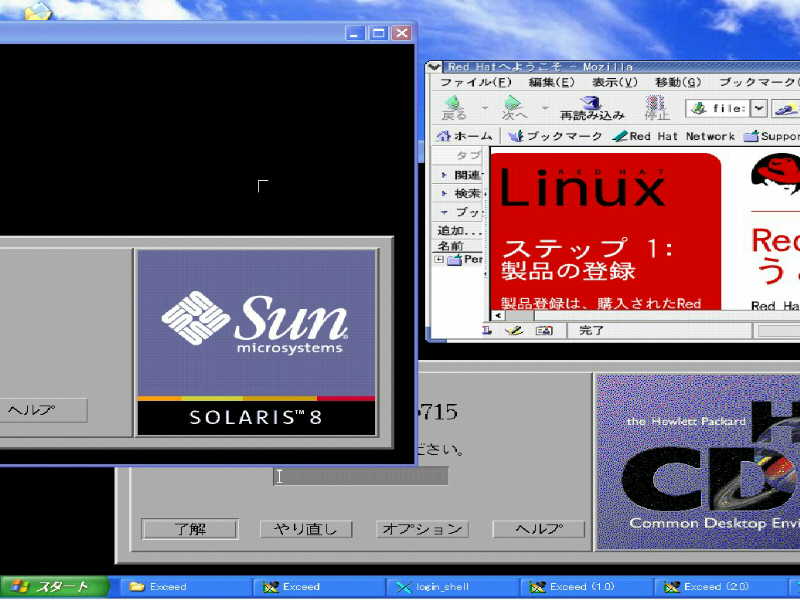
Task: Open the Support bookmark folder on personal toolbar
Action: (771, 136)
